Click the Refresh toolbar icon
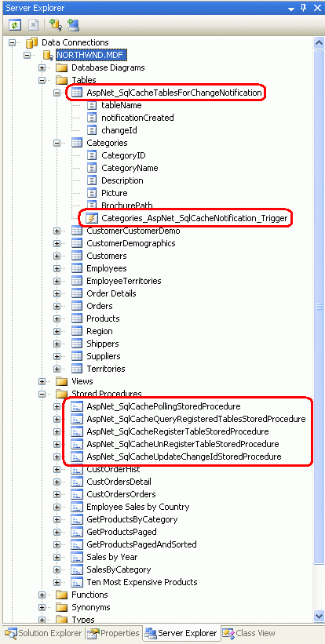The width and height of the screenshot is (325, 644). coord(15,25)
